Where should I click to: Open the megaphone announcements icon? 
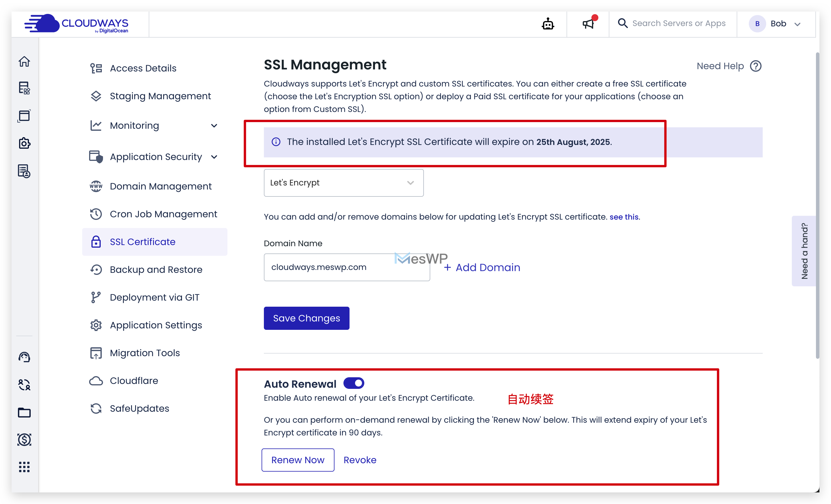click(x=589, y=24)
